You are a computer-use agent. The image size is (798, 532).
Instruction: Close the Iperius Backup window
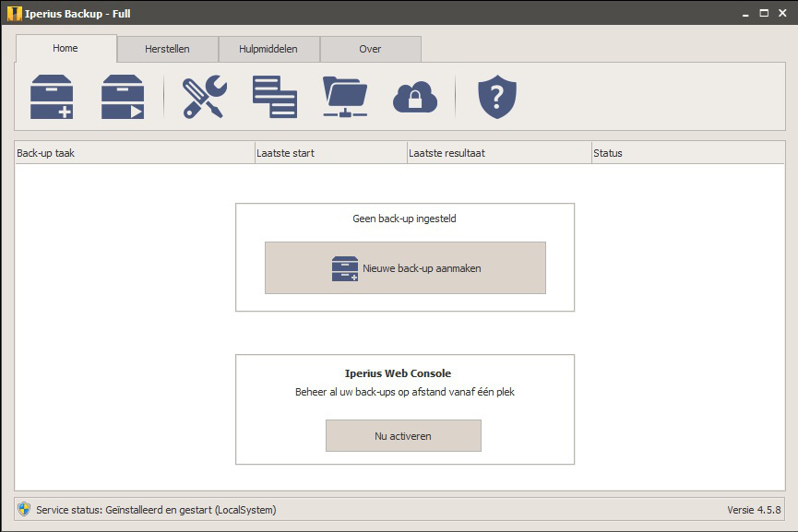(782, 13)
